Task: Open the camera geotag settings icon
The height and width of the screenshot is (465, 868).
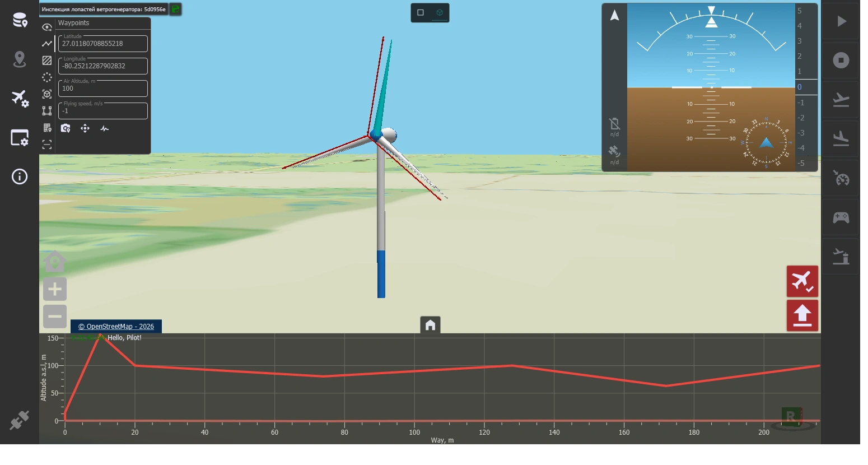Action: pyautogui.click(x=66, y=128)
